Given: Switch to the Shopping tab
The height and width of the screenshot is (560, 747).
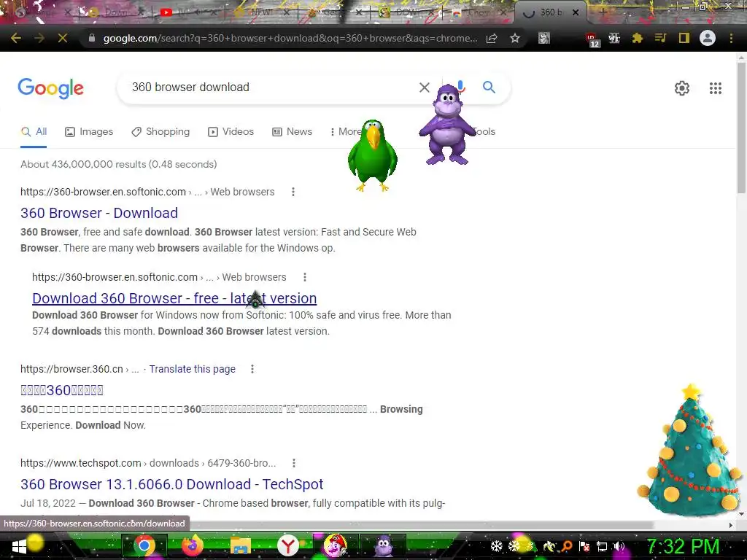Looking at the screenshot, I should click(160, 131).
